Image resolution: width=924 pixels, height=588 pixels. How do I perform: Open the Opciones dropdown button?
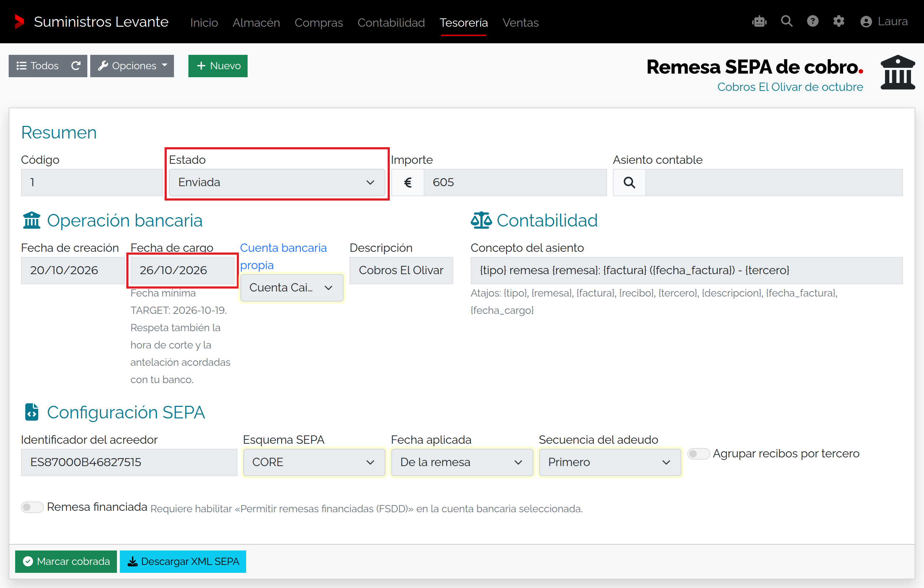132,66
